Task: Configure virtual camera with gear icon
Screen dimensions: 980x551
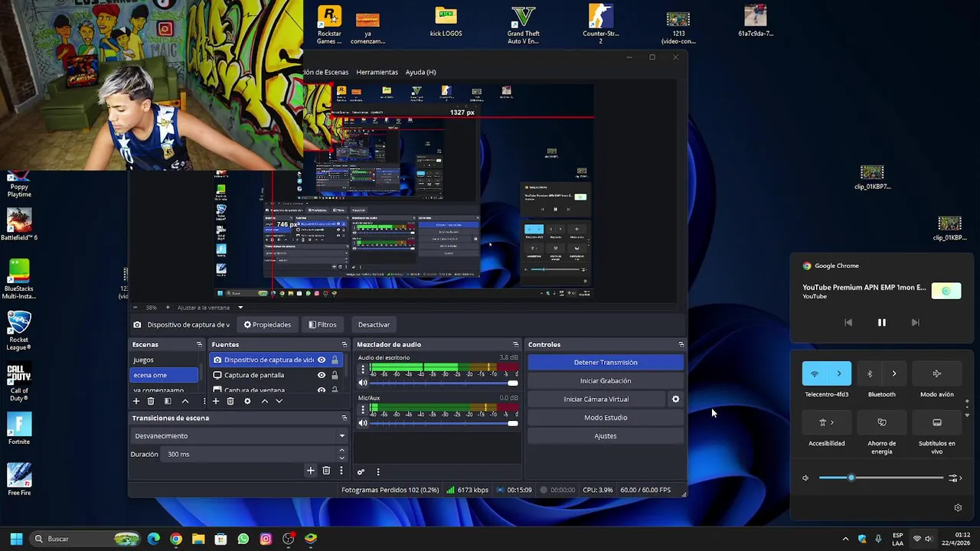Action: click(675, 399)
